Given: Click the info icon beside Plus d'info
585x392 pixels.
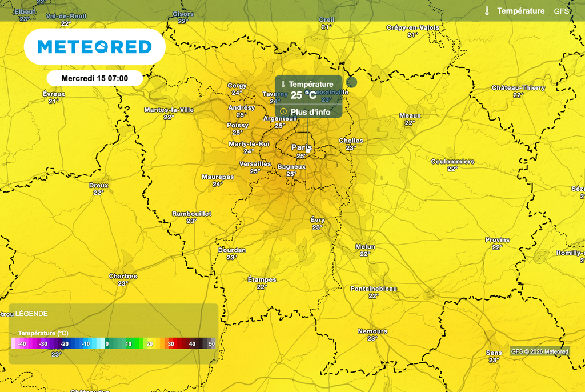Looking at the screenshot, I should tap(283, 111).
